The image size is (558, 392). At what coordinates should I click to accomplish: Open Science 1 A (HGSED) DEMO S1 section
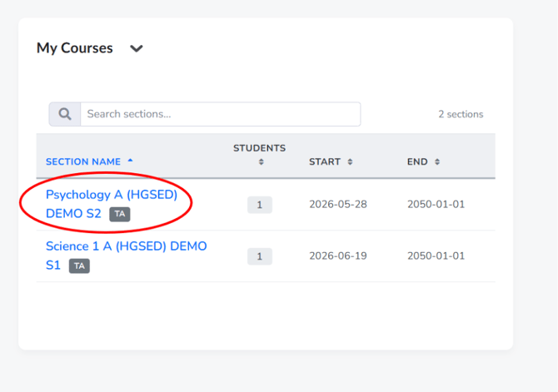[x=127, y=256]
